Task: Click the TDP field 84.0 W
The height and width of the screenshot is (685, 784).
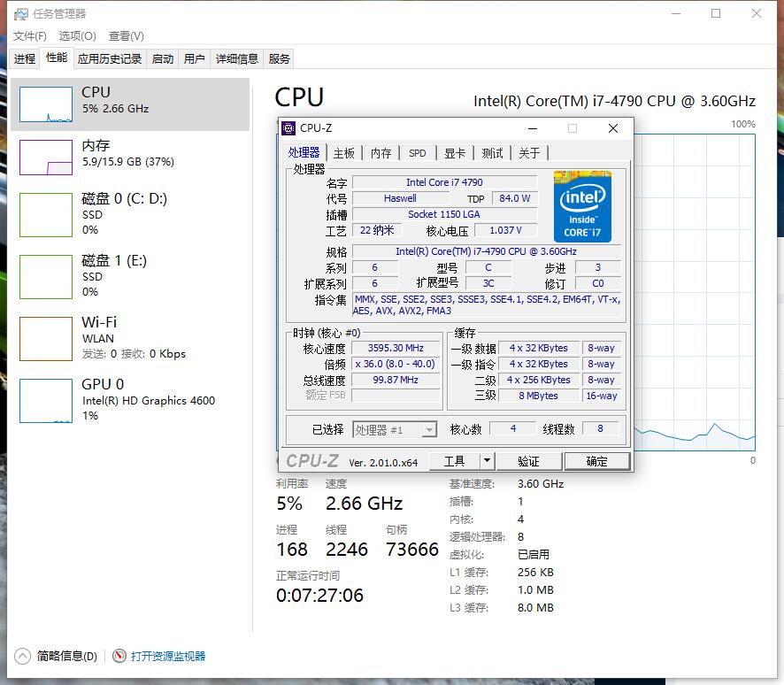Action: click(514, 198)
